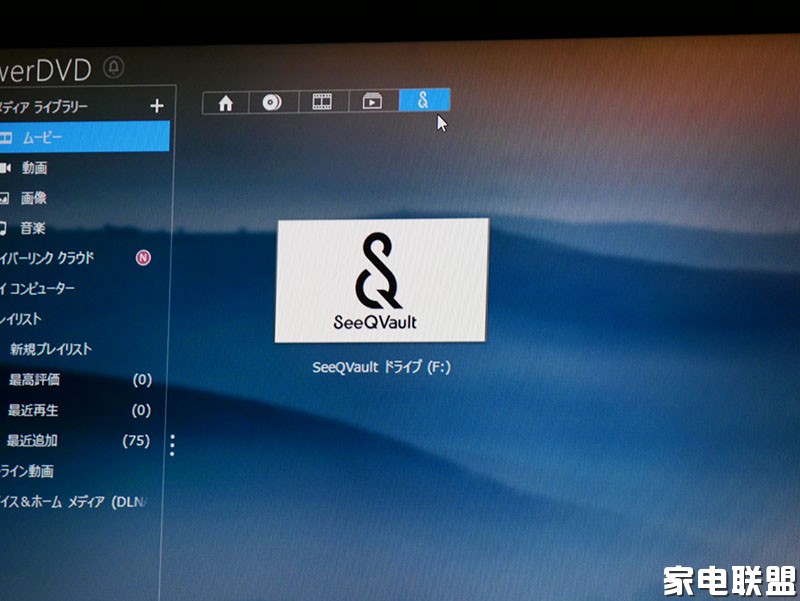Image resolution: width=800 pixels, height=601 pixels.
Task: Open オンライン動画 entry
Action: 27,471
